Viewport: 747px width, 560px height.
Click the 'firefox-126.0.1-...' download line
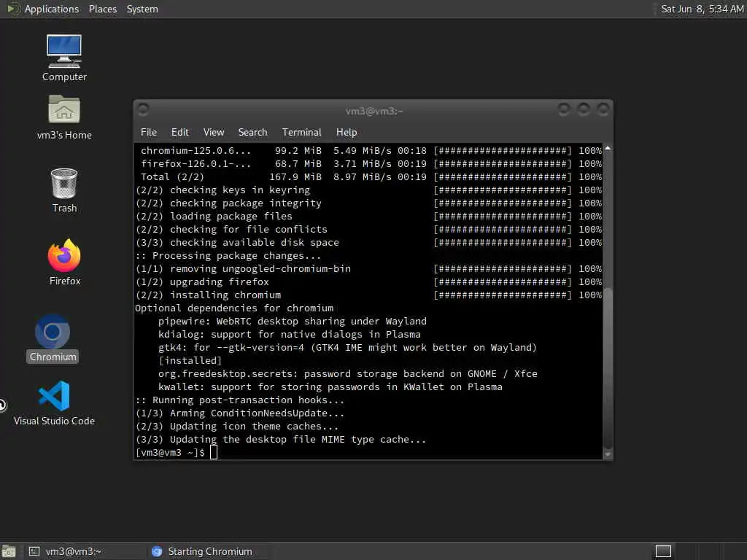[371, 164]
